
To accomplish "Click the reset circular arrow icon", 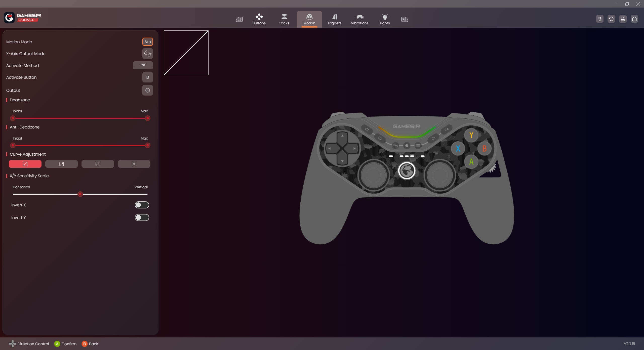I will click(611, 19).
